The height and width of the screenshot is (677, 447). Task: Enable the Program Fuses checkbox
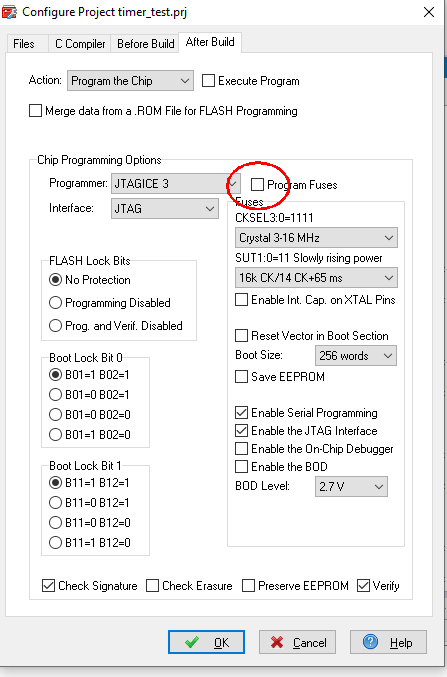(257, 184)
